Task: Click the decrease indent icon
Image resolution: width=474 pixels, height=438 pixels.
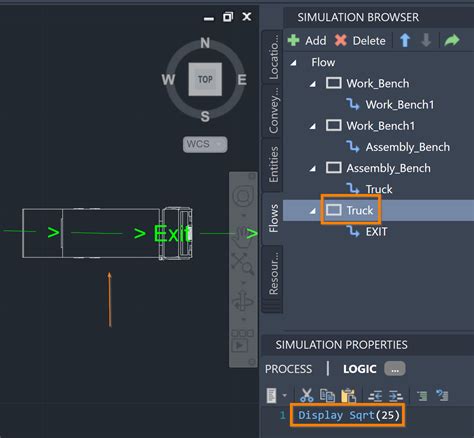Action: (x=375, y=396)
